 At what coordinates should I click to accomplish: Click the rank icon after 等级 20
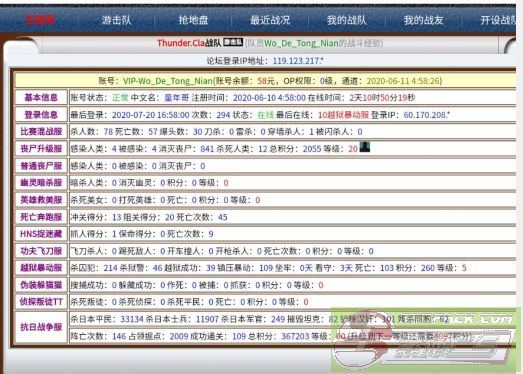coord(365,147)
